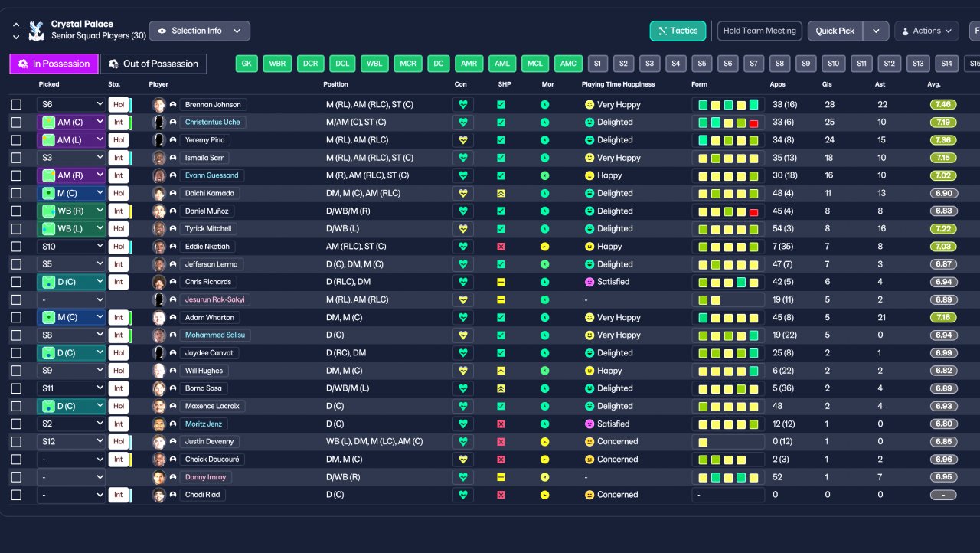Click the Hold Team Meeting button
This screenshot has height=553, width=980.
(759, 31)
